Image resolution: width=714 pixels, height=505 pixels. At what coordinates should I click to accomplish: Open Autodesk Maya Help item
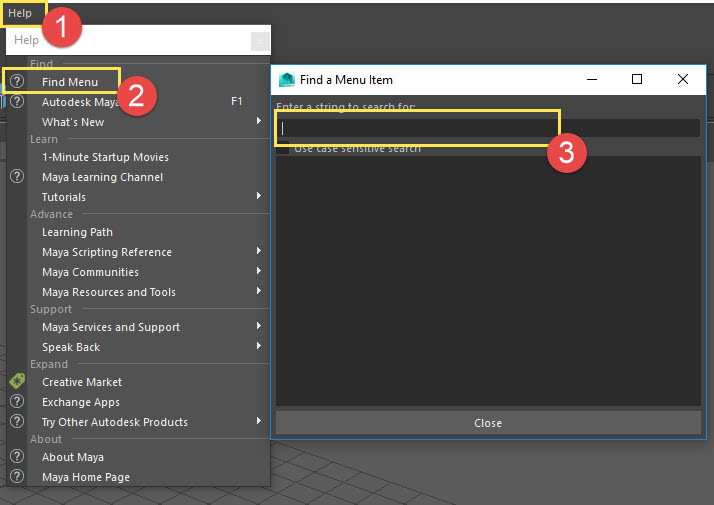[81, 102]
